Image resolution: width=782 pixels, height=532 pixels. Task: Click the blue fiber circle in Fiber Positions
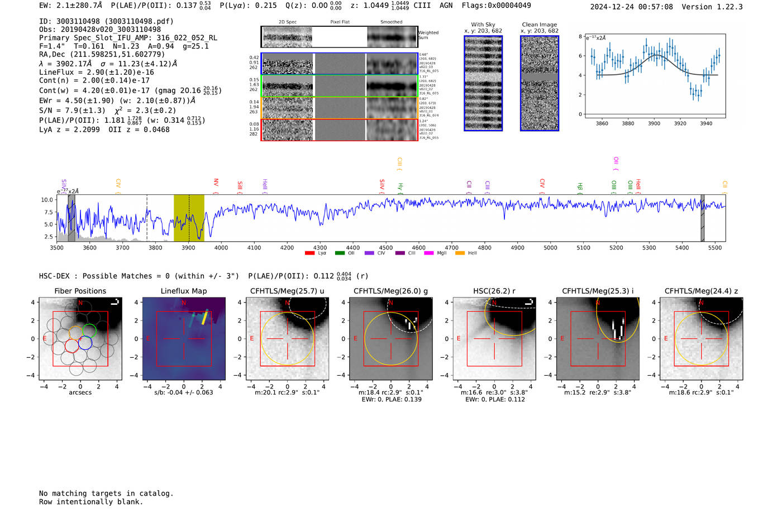pos(85,343)
